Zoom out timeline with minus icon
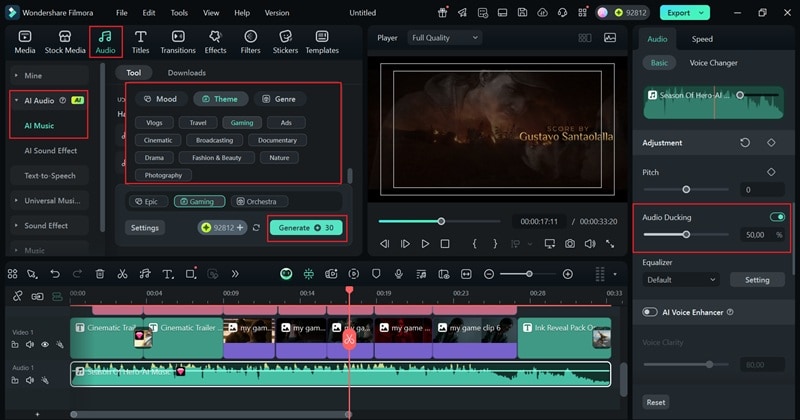Screen dimensions: 800x420 (x=489, y=274)
